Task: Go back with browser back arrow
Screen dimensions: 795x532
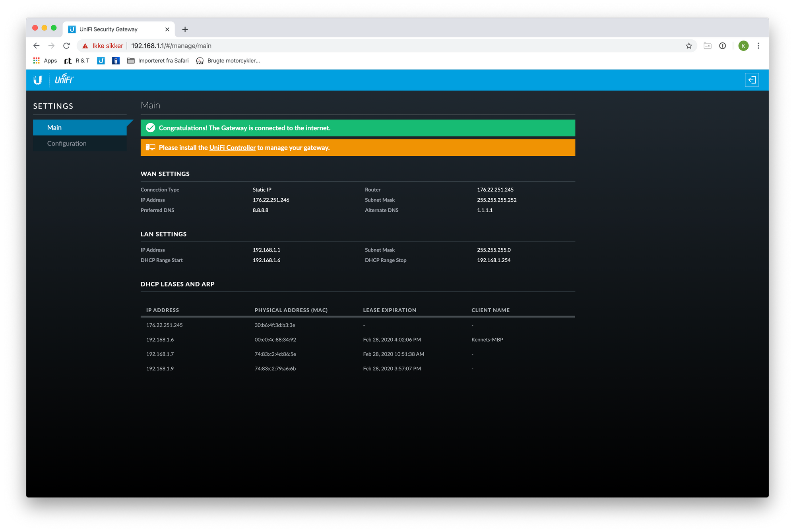Action: click(x=37, y=46)
